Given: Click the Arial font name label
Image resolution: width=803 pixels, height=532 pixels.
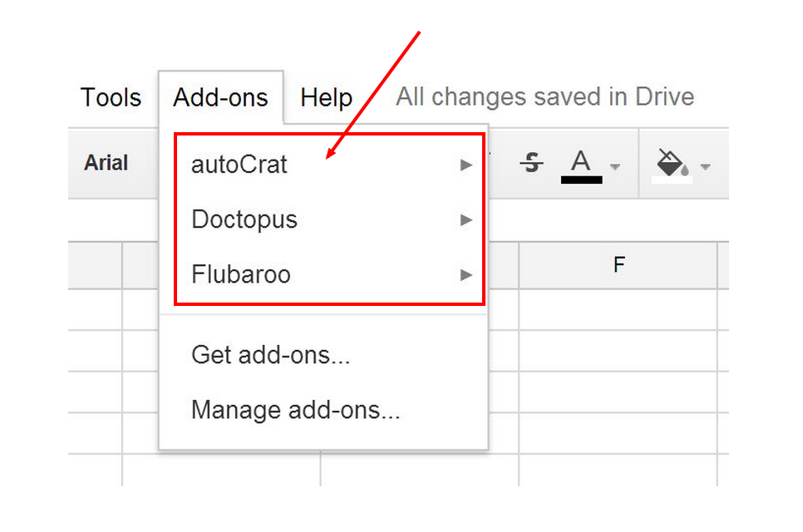Looking at the screenshot, I should tap(106, 163).
